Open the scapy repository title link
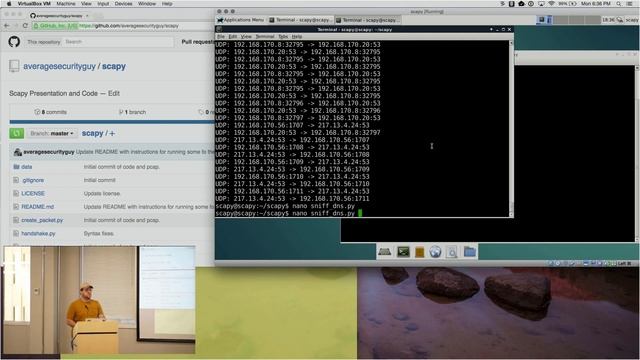The height and width of the screenshot is (360, 640). click(x=114, y=66)
